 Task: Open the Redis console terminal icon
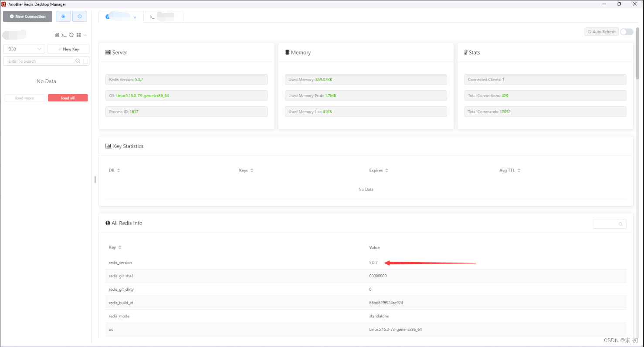[x=64, y=35]
